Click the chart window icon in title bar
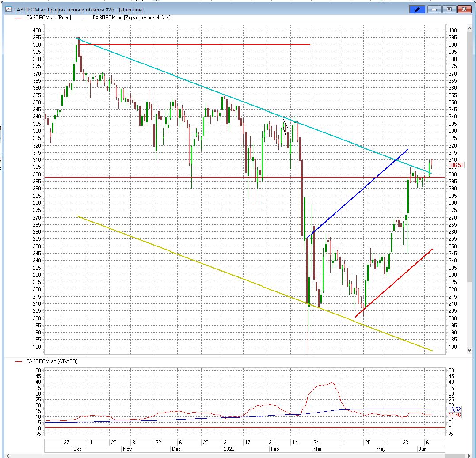Viewport: 476px width, 458px height. 8,9
